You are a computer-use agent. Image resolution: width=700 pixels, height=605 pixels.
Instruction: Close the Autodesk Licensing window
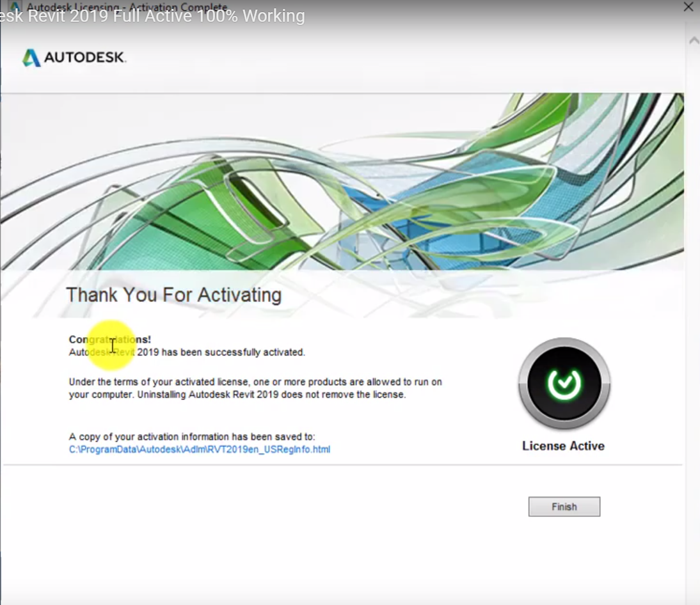pos(688,6)
